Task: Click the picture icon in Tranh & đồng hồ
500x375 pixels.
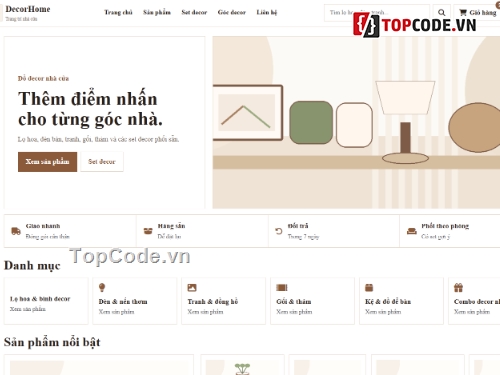Action: [192, 287]
